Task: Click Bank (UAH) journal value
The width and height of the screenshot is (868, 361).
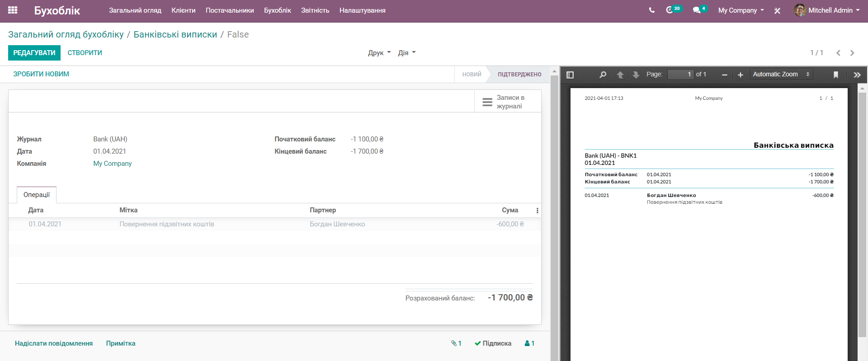Action: (x=110, y=139)
